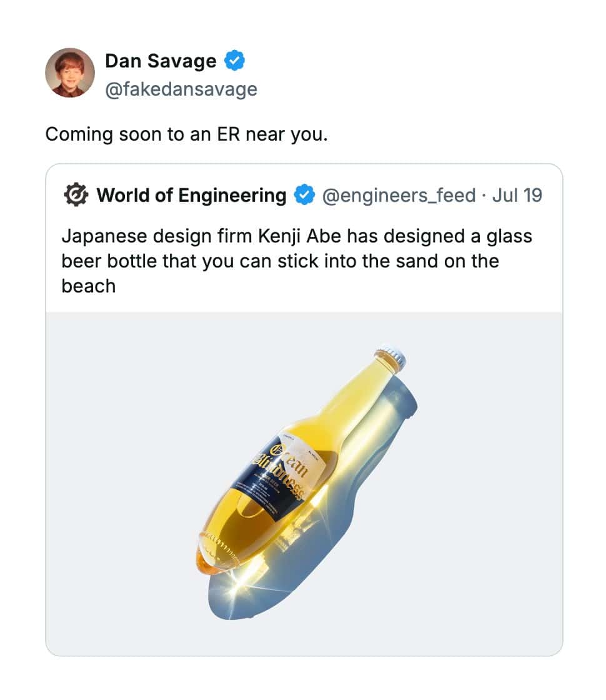Click the silver bottle cap in the image
The height and width of the screenshot is (700, 606).
[392, 357]
